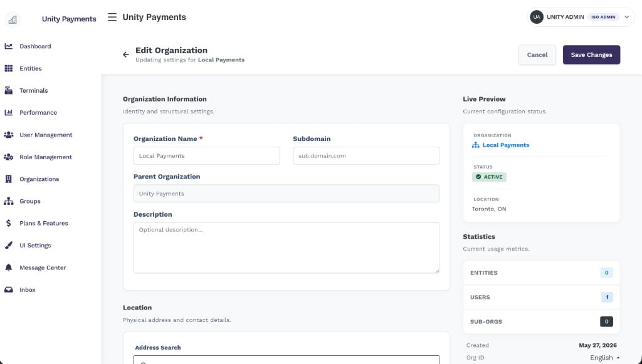Expand the Unity Admin user dropdown chevron

point(626,17)
